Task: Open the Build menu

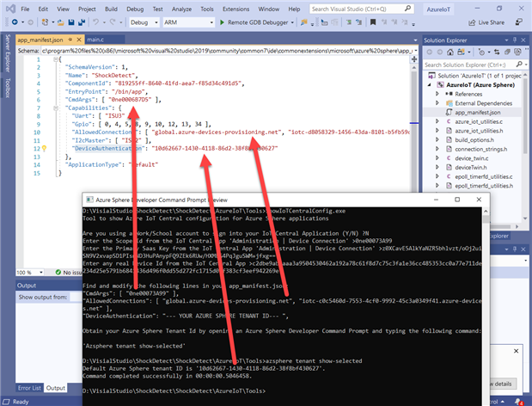Action: (110, 8)
